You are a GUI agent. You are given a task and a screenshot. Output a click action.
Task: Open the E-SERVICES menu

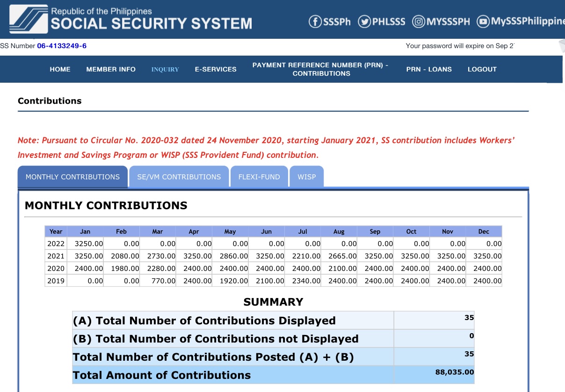coord(216,69)
